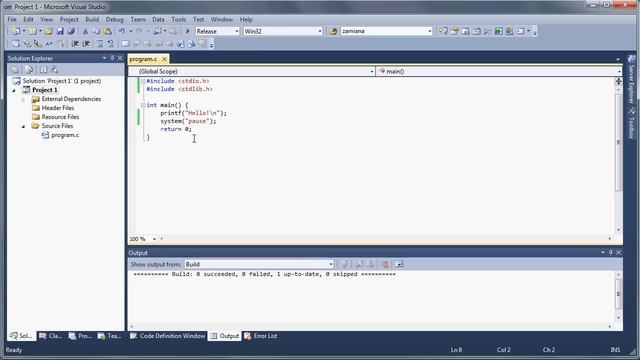Viewport: 640px width, 360px height.
Task: Click the Start Page green arrow toolbar icon
Action: click(x=498, y=31)
